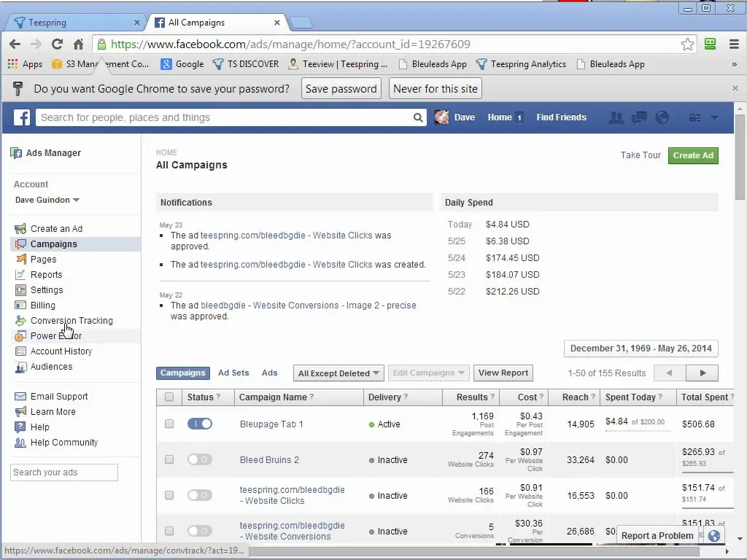Select the Campaigns tab above the table

point(182,373)
